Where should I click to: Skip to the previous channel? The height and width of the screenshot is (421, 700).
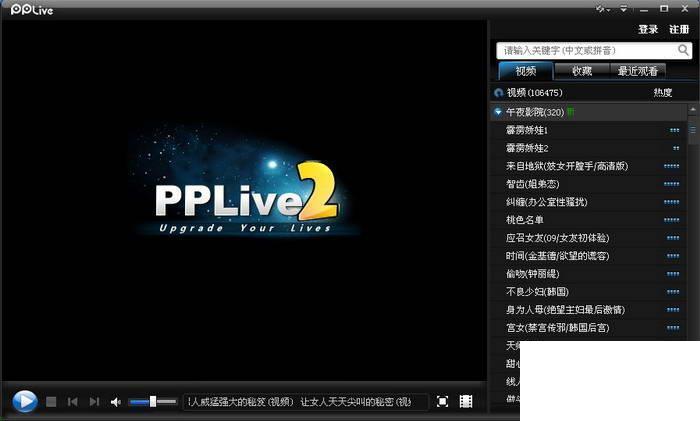(x=72, y=402)
